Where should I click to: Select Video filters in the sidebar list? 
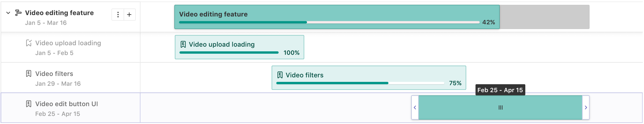(54, 74)
